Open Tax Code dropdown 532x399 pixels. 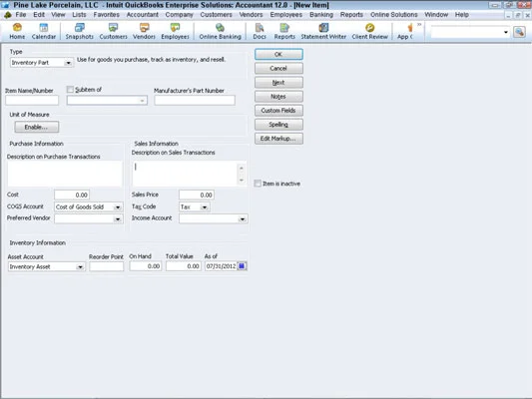pos(205,206)
